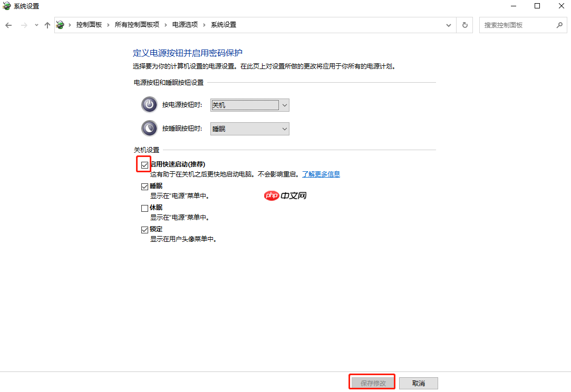Enable the 休眠 checkbox
Image resolution: width=571 pixels, height=392 pixels.
[x=144, y=208]
